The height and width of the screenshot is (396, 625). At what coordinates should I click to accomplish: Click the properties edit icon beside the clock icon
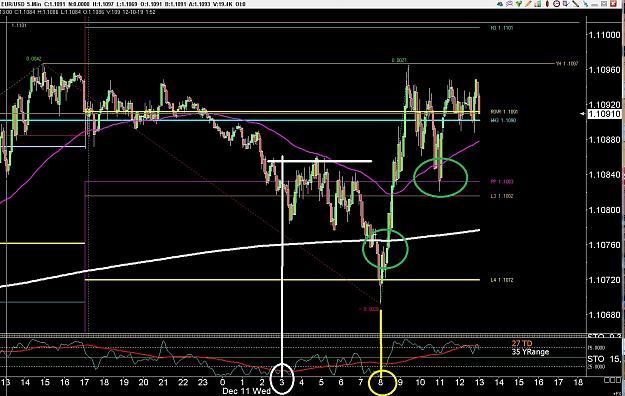[566, 4]
